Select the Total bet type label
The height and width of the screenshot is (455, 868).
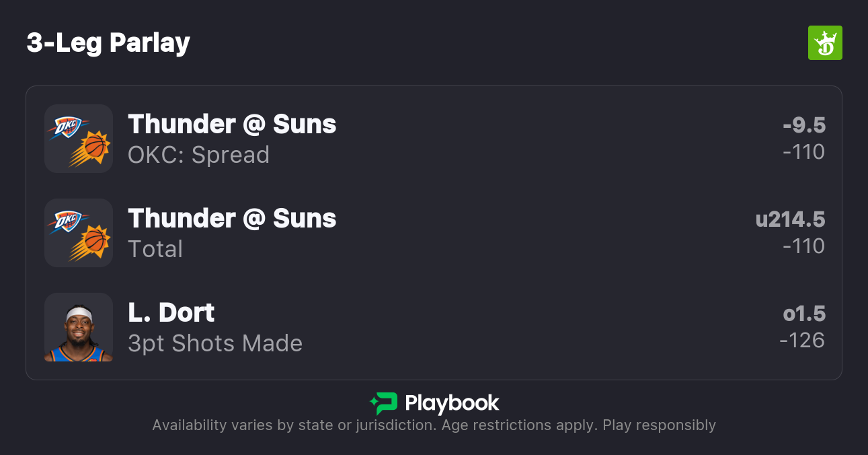pos(155,249)
